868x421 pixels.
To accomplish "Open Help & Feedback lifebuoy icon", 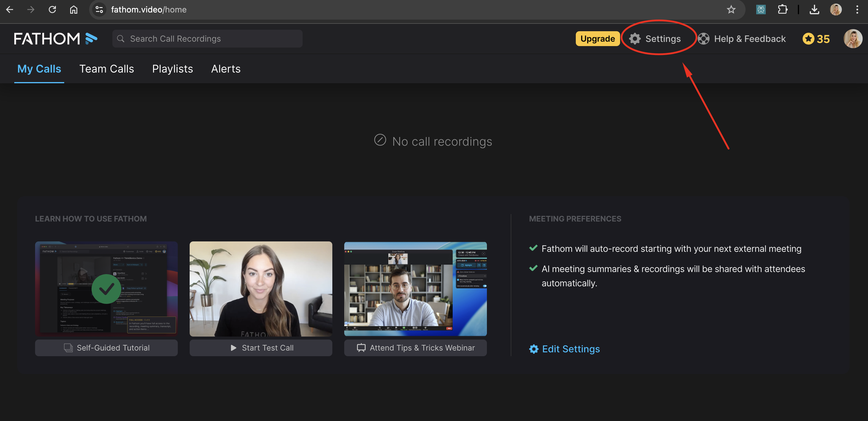I will click(x=703, y=39).
